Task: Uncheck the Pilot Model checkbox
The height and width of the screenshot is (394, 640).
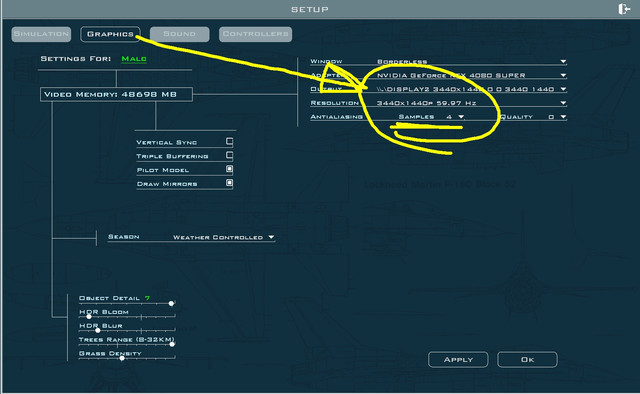Action: pyautogui.click(x=229, y=169)
